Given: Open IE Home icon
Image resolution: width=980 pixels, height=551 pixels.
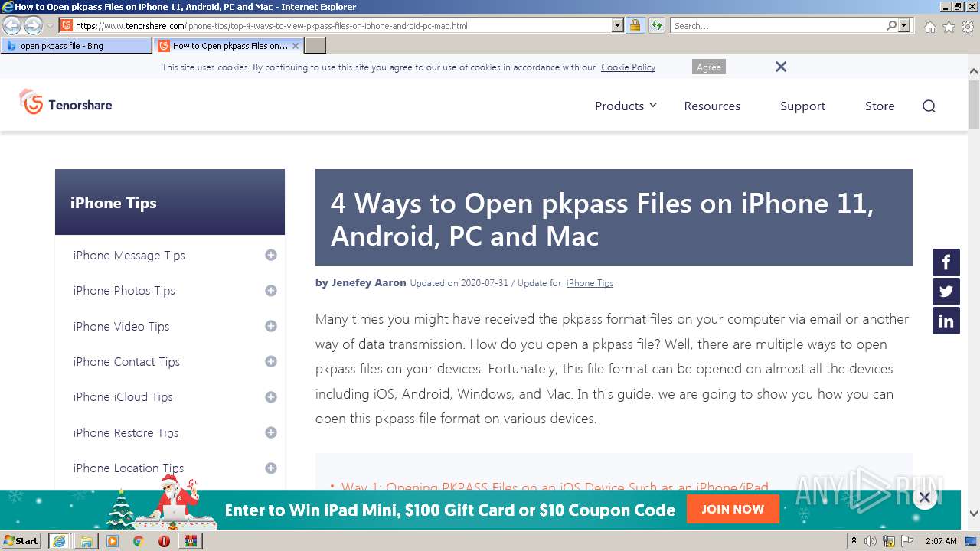Looking at the screenshot, I should click(929, 27).
